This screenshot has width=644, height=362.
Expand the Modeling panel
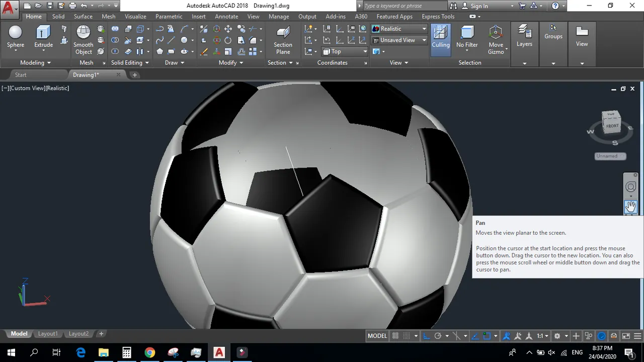click(35, 62)
